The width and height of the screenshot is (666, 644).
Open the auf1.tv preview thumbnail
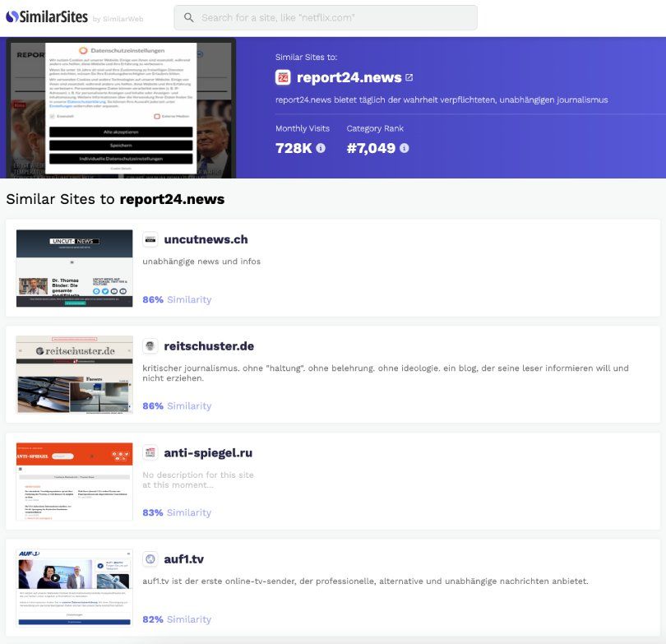[x=74, y=587]
